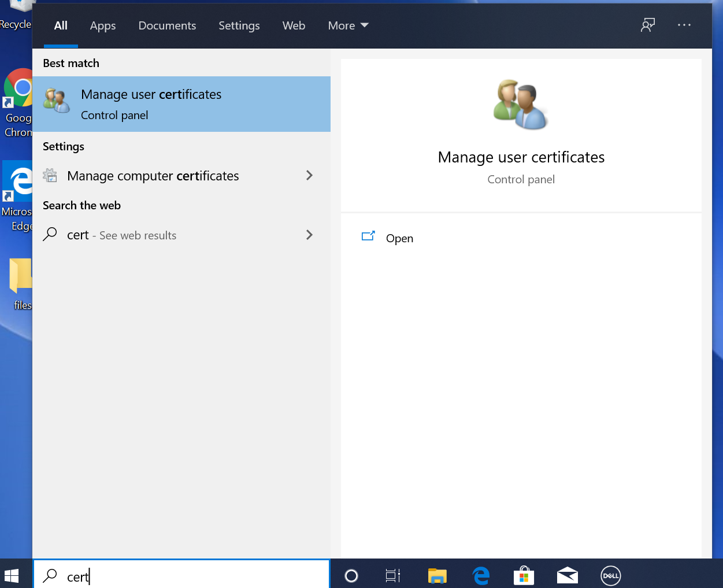Screen dimensions: 723x588
Task: Open the Microsoft Store from the taskbar
Action: tap(524, 575)
